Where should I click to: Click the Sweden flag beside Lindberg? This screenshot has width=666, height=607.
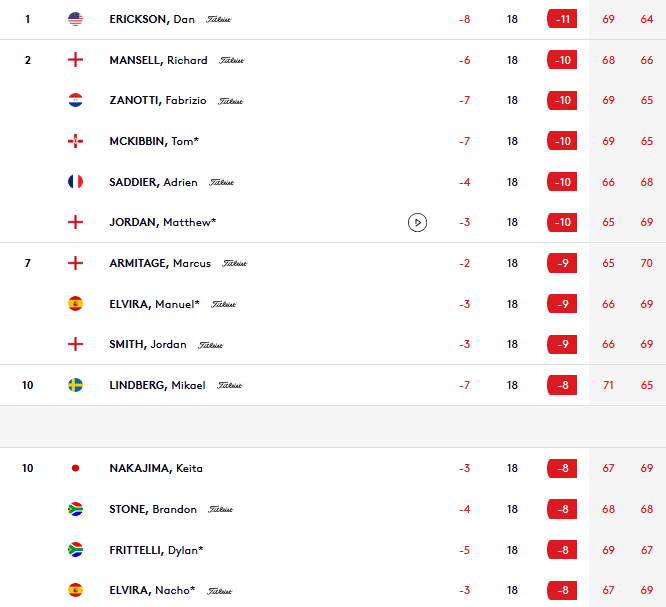point(75,385)
